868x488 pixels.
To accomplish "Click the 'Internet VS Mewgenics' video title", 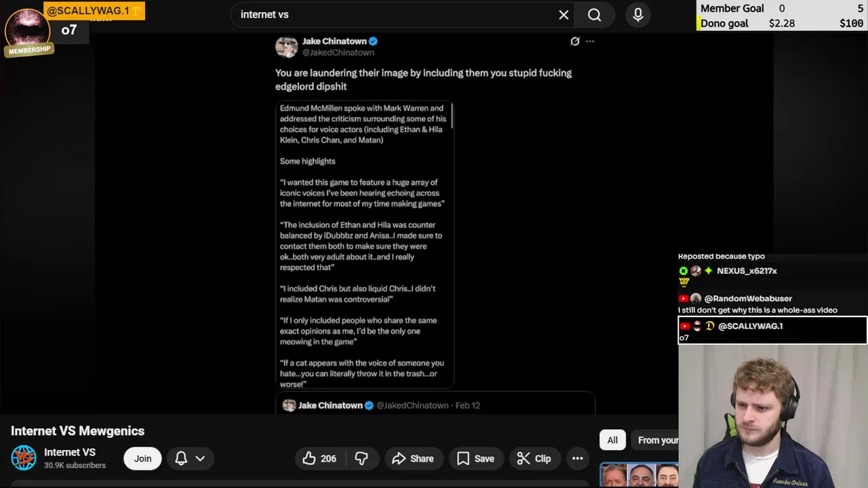I will (78, 431).
